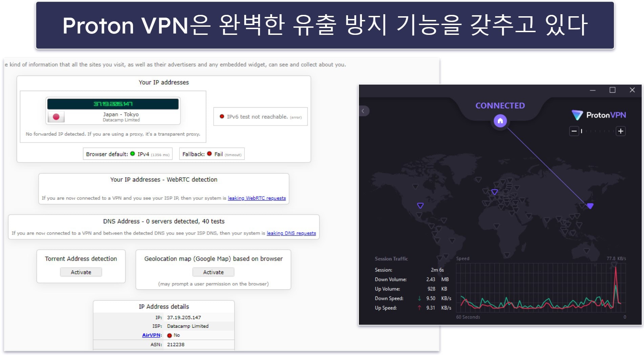Select the connected Japan server marker
The width and height of the screenshot is (644, 355).
point(590,206)
